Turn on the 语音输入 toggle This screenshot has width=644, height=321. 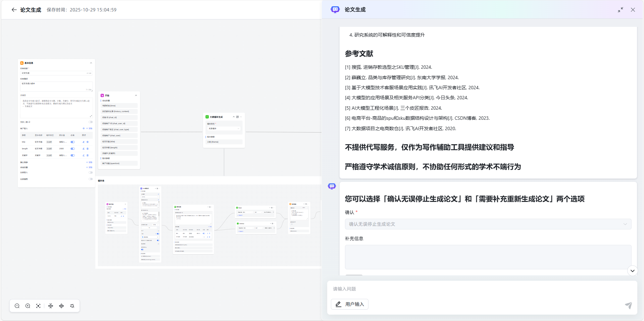90,173
